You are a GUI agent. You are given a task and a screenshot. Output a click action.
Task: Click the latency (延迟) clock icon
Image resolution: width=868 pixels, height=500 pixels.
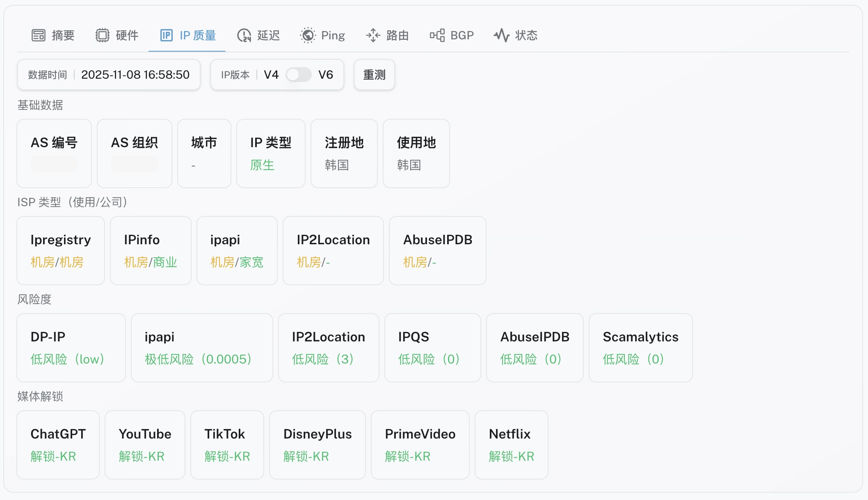(244, 35)
